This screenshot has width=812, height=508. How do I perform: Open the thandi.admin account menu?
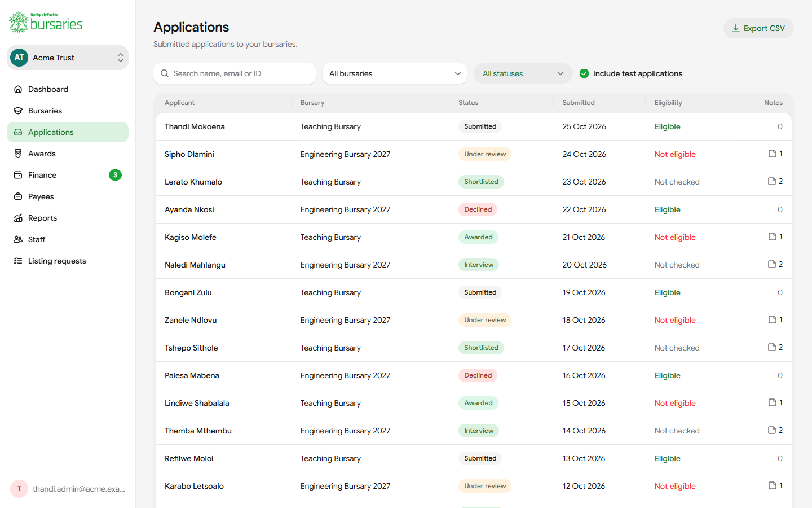pyautogui.click(x=68, y=489)
